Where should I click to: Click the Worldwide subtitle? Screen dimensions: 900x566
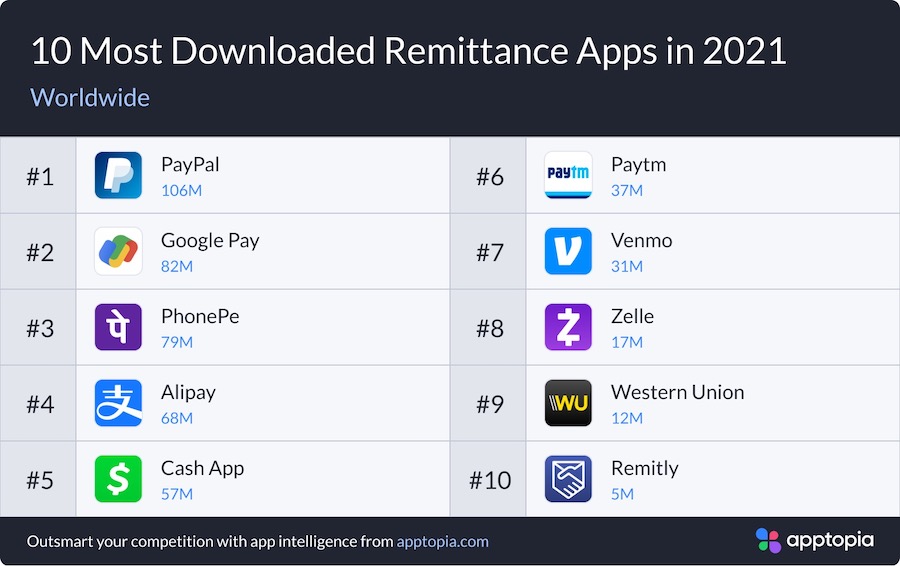tap(90, 98)
